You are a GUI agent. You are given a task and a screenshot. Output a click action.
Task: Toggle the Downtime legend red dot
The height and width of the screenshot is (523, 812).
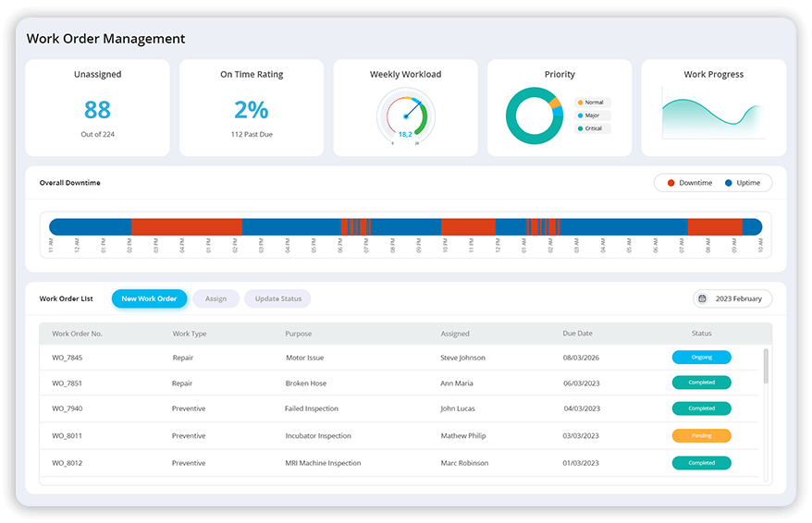671,183
